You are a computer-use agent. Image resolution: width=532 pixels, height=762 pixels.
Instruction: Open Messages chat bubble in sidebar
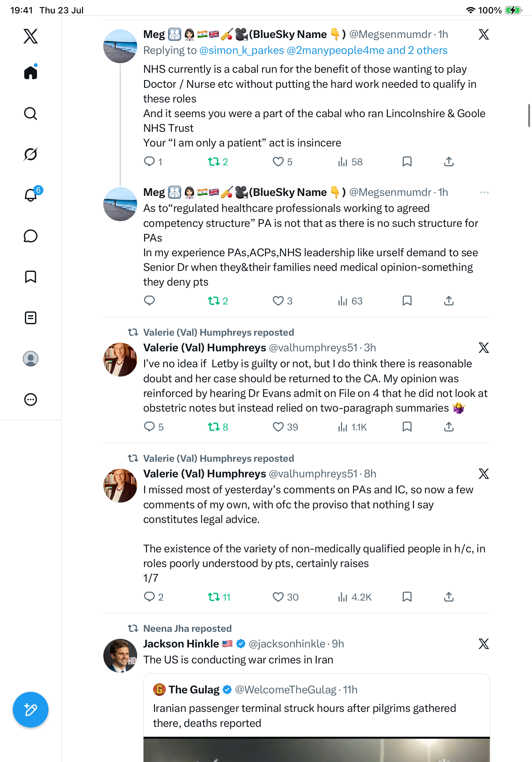click(x=31, y=236)
